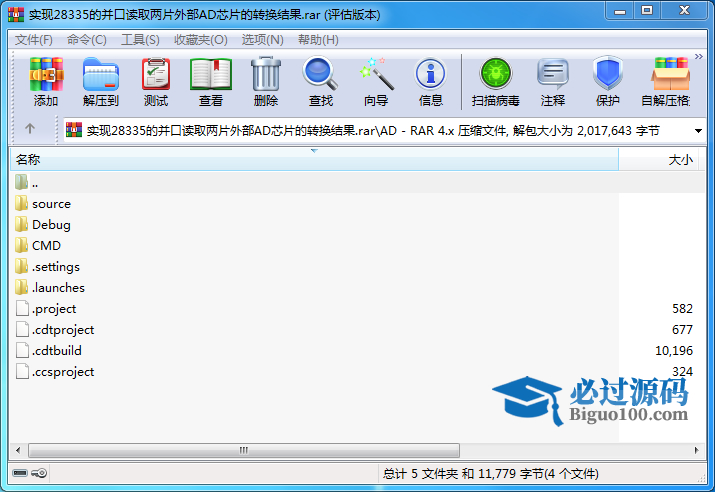Click the source folder icon

(x=21, y=203)
